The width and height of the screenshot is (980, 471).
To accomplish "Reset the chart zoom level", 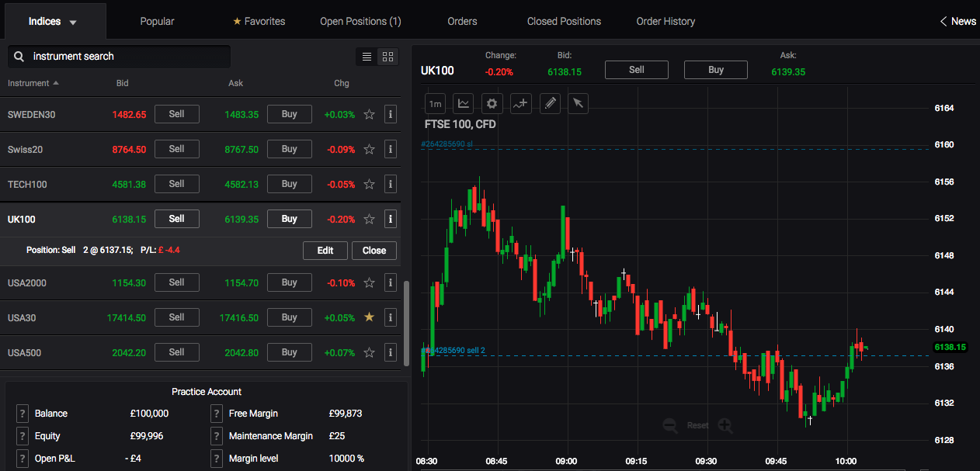I will click(x=697, y=425).
